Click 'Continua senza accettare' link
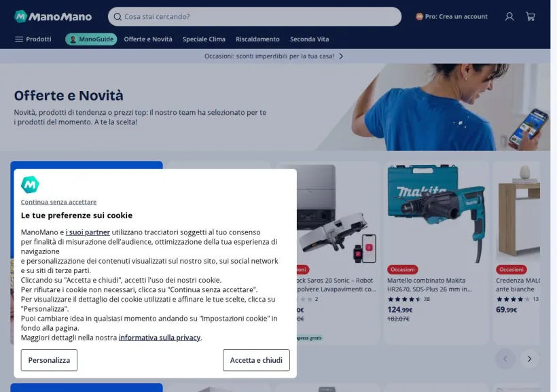 click(x=58, y=202)
